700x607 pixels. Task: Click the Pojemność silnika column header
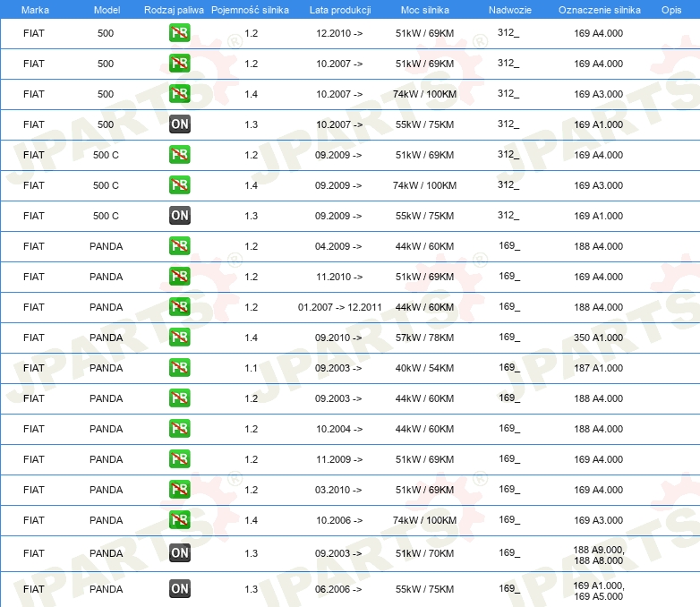pyautogui.click(x=250, y=10)
